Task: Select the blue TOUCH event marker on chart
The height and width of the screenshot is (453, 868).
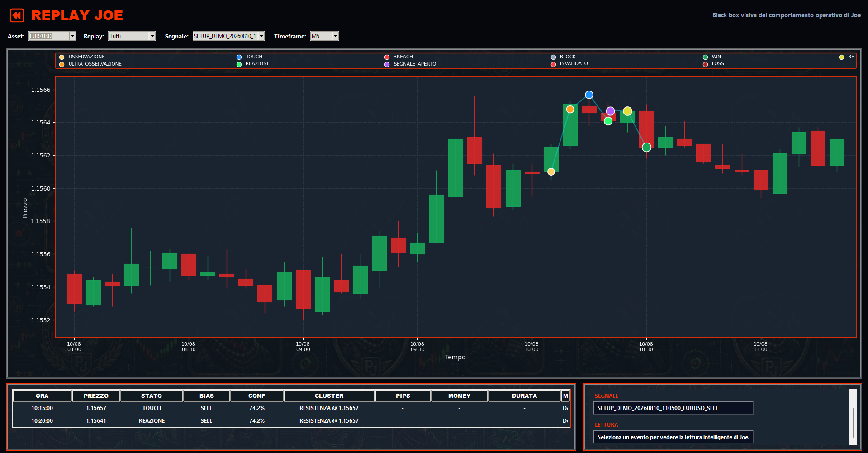Action: [x=589, y=95]
